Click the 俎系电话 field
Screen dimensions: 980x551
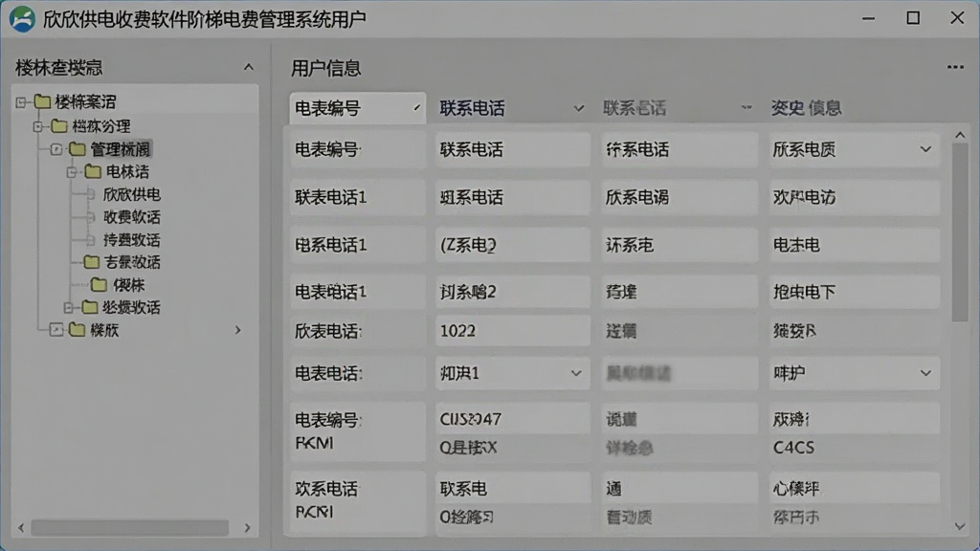(513, 198)
